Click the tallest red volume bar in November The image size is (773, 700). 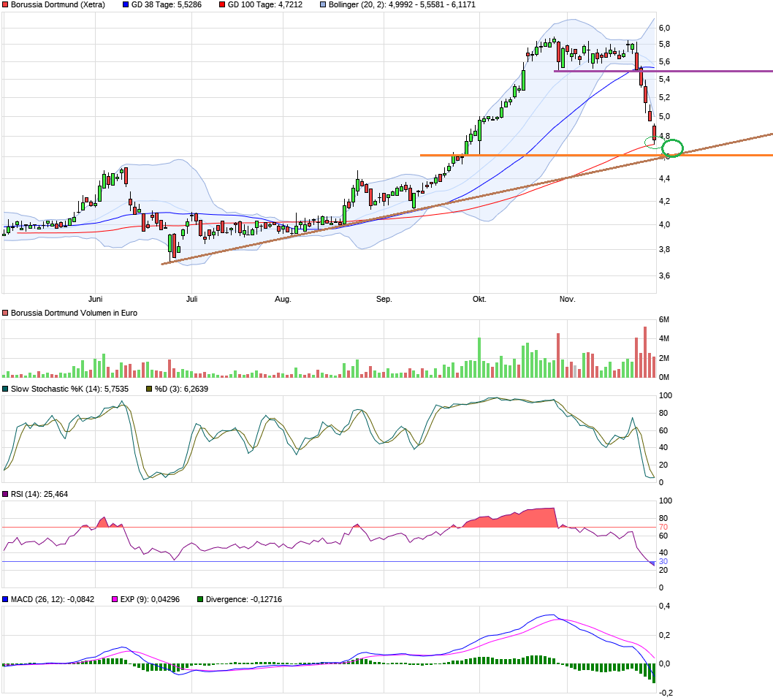pos(645,352)
